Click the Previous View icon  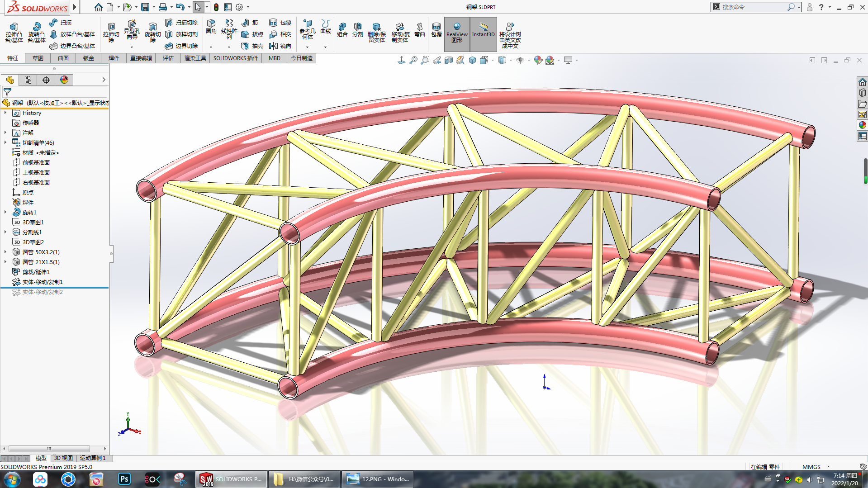437,60
